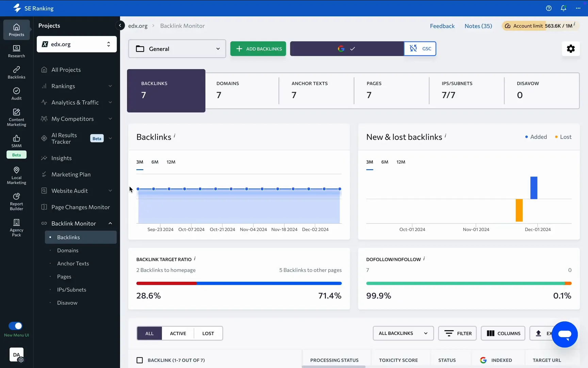Collapse the Backlink Monitor section

coord(110,223)
